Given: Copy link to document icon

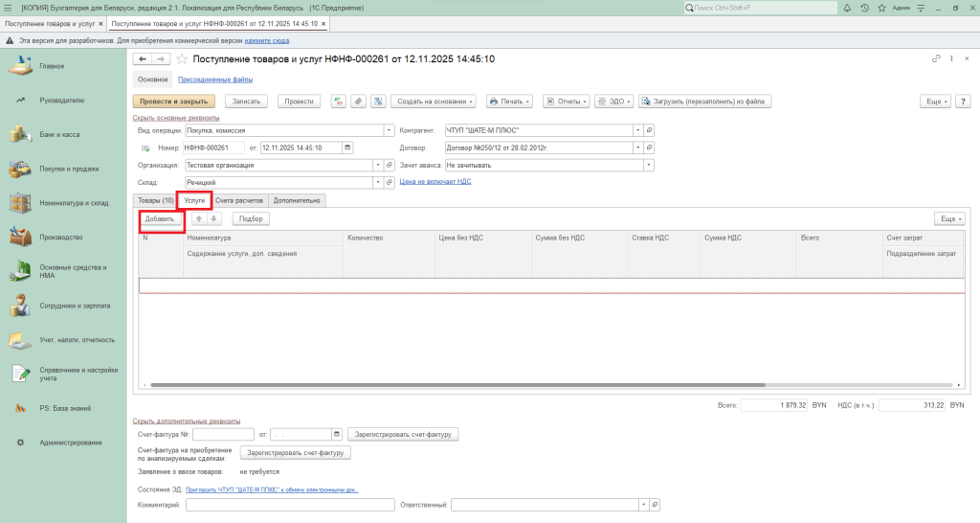Looking at the screenshot, I should [x=936, y=59].
